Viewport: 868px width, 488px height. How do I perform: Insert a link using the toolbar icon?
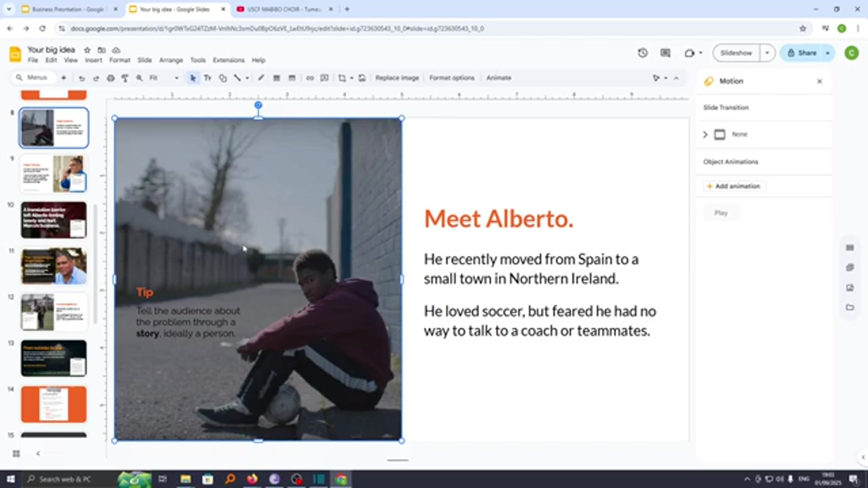[x=310, y=78]
